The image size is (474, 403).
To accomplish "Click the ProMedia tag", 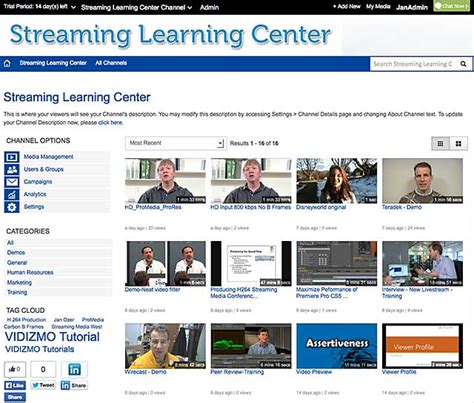I will (x=93, y=320).
